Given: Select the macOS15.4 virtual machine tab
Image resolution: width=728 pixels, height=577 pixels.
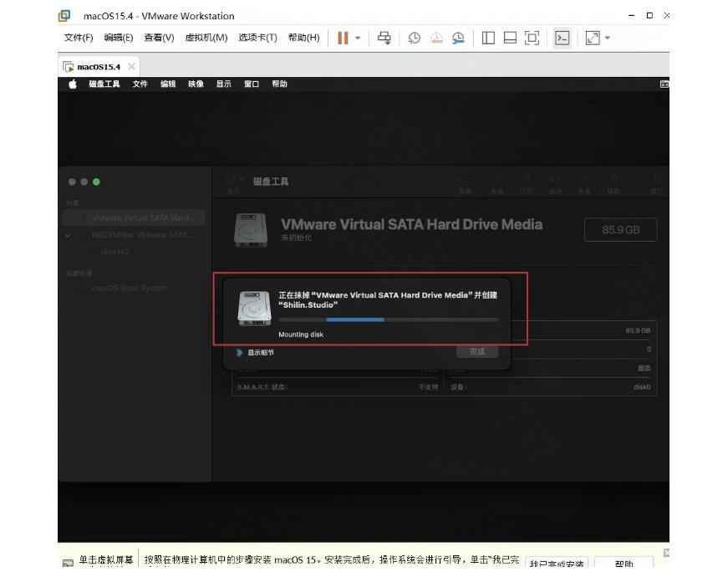Looking at the screenshot, I should coord(99,67).
